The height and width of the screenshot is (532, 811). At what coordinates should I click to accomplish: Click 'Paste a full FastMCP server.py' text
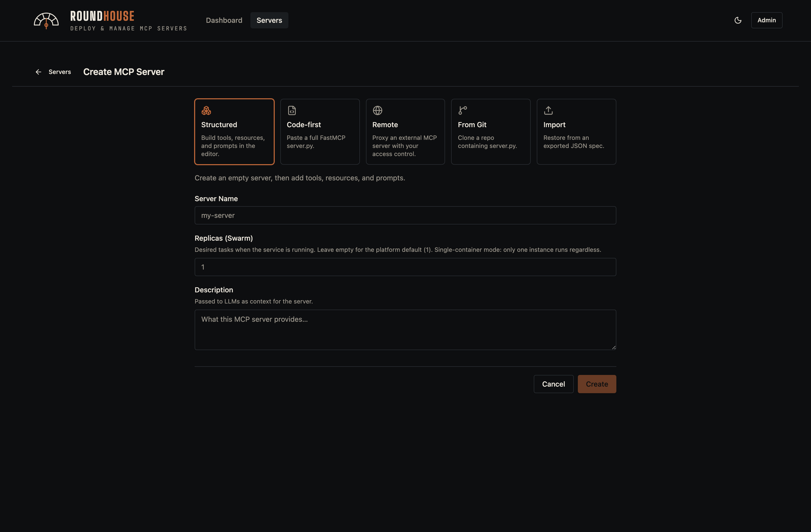(316, 142)
